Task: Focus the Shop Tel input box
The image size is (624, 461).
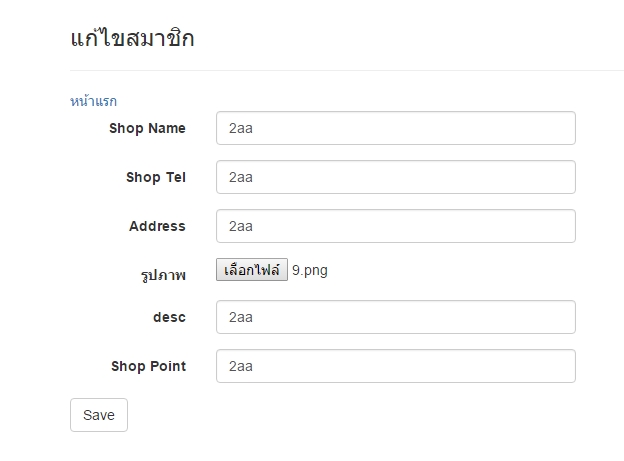Action: 395,177
